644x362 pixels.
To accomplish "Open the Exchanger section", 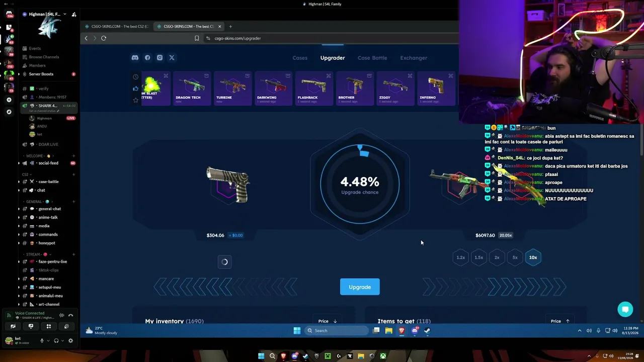I will tap(414, 58).
